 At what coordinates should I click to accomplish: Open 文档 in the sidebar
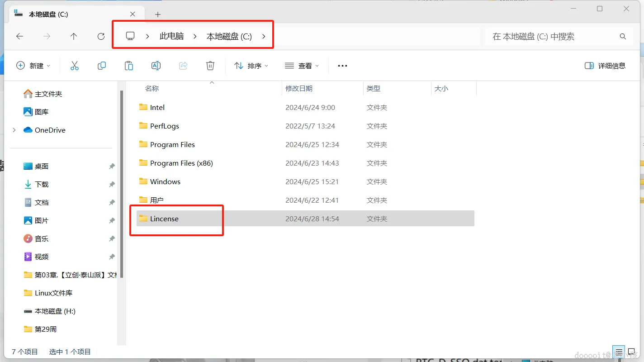tap(42, 202)
